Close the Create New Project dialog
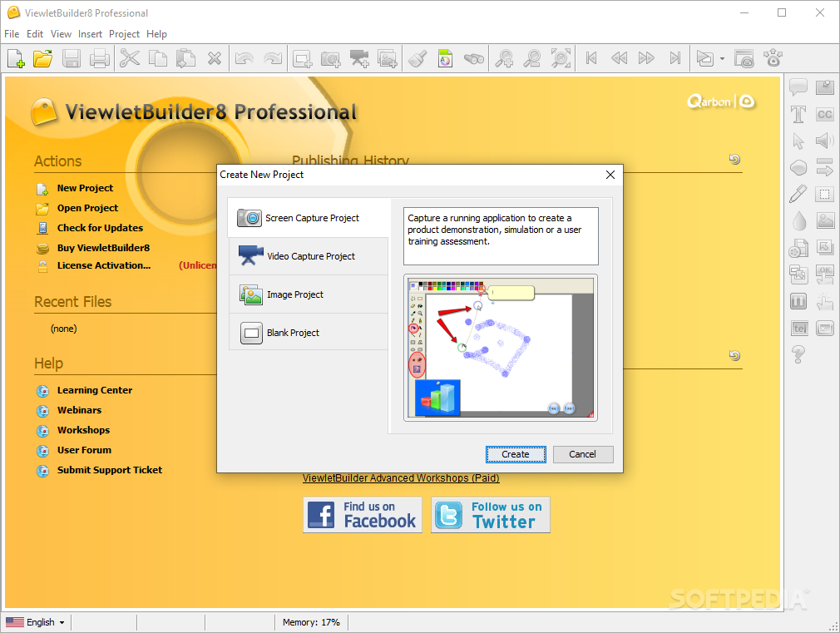Screen dimensions: 840x633 610,175
